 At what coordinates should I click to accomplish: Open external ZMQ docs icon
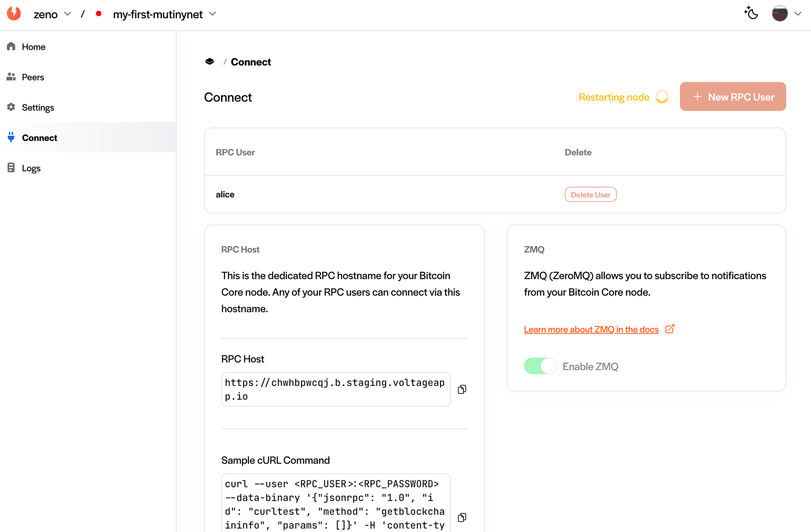point(670,329)
